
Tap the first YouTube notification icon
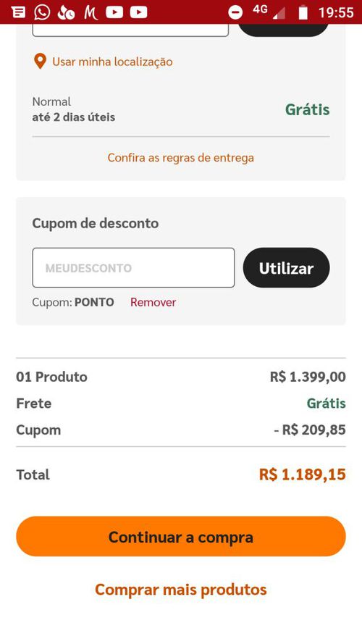click(x=114, y=13)
